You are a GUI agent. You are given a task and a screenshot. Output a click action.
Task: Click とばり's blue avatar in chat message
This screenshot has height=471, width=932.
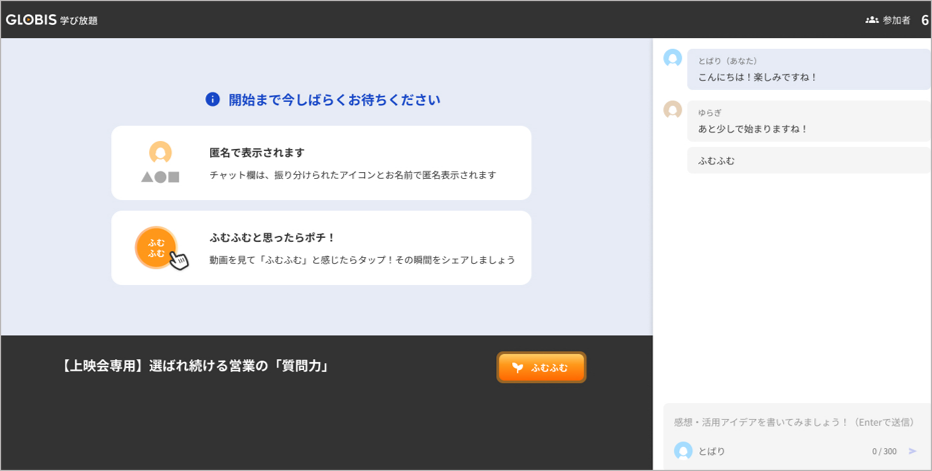click(672, 58)
